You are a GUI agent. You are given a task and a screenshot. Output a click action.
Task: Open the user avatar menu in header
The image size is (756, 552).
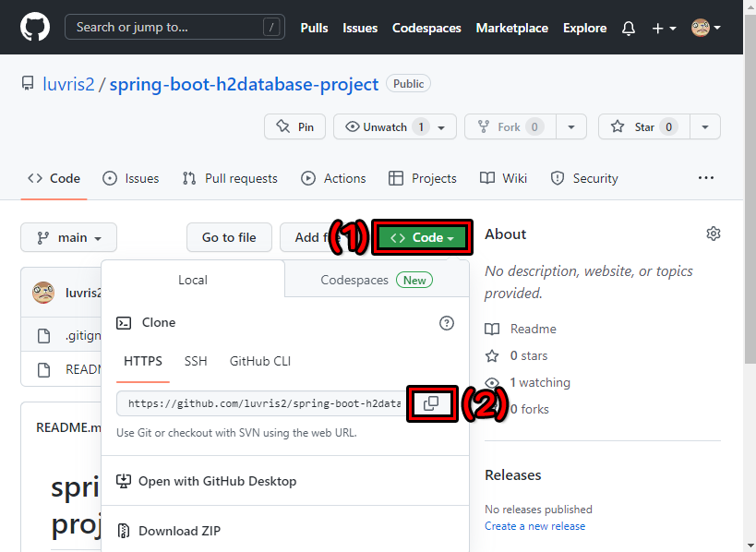pos(706,28)
